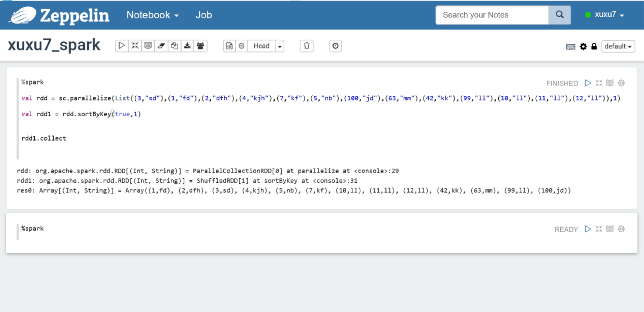Hide editor of the first spark paragraph
The width and height of the screenshot is (644, 312).
click(599, 83)
